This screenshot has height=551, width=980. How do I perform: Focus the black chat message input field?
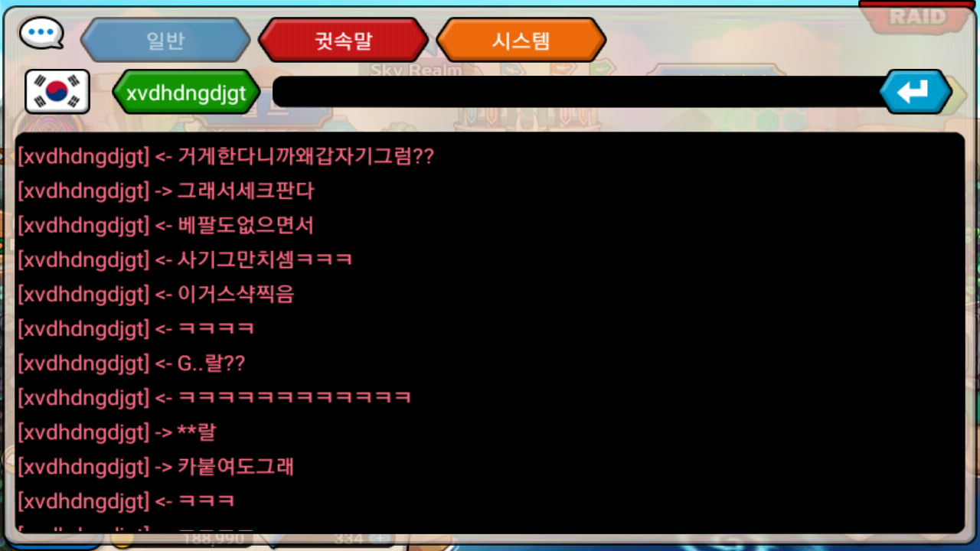579,92
